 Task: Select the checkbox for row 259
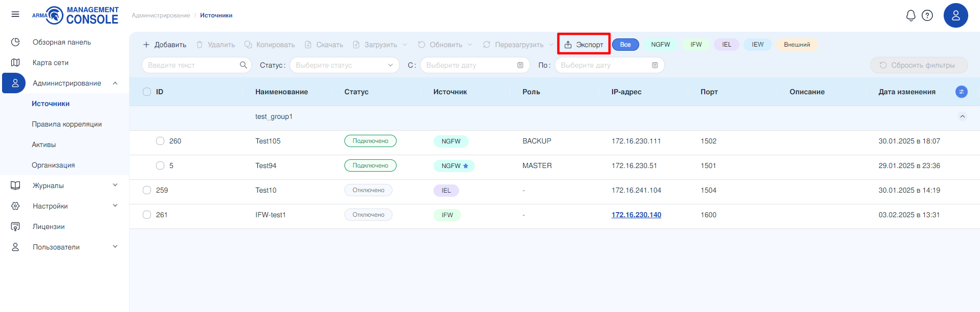pos(147,190)
